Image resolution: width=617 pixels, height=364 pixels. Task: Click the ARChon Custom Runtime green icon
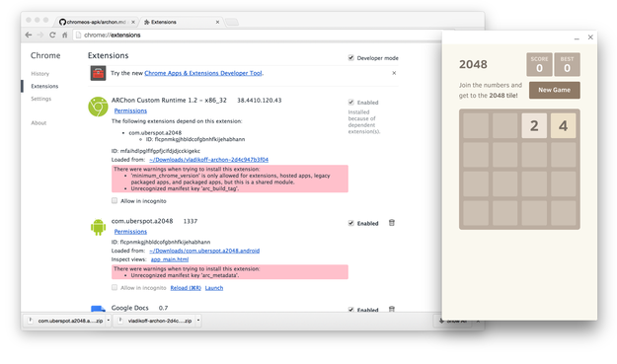[98, 107]
